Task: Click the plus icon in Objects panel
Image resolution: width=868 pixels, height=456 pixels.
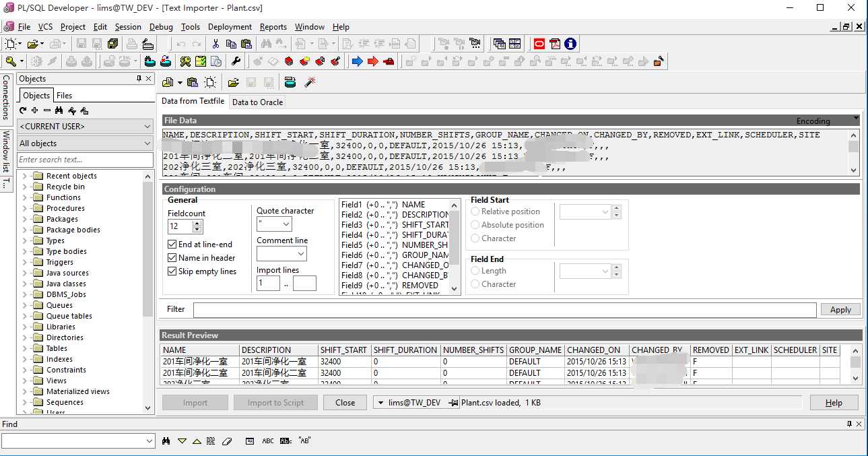Action: click(34, 110)
